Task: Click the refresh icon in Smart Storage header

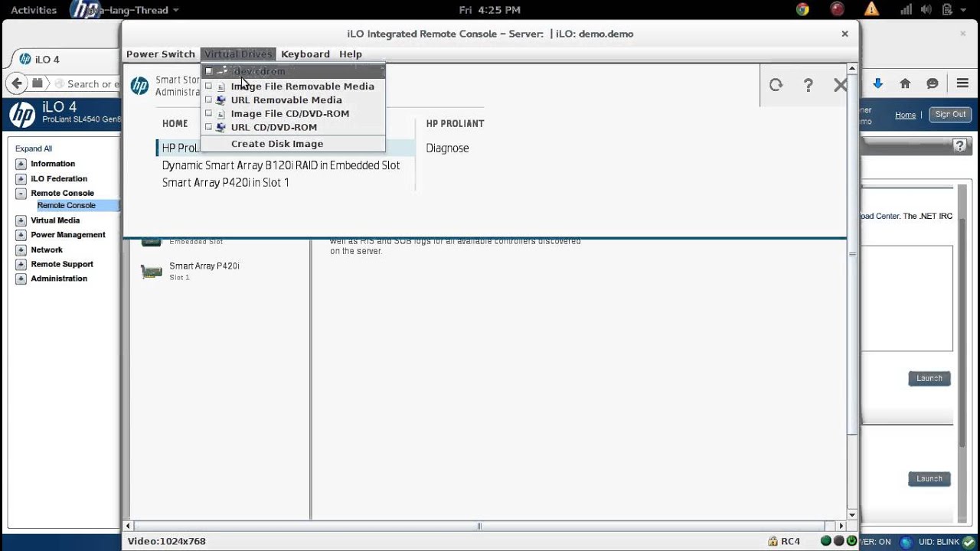Action: point(776,85)
